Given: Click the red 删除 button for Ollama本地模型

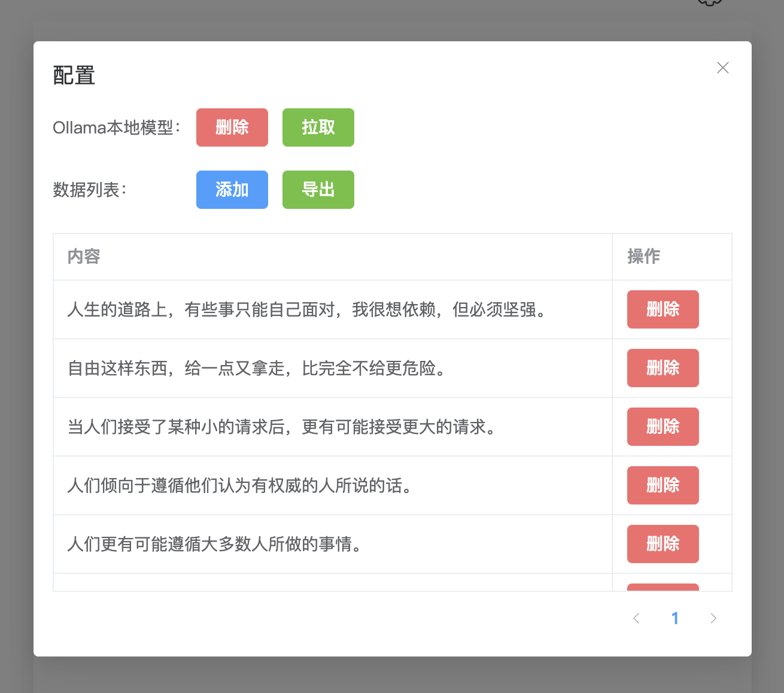Looking at the screenshot, I should tap(232, 127).
